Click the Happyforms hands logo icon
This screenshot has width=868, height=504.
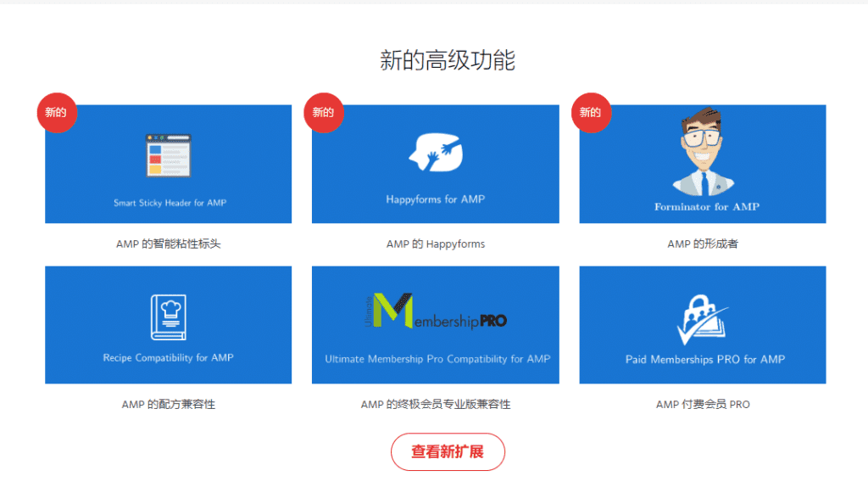[x=436, y=153]
